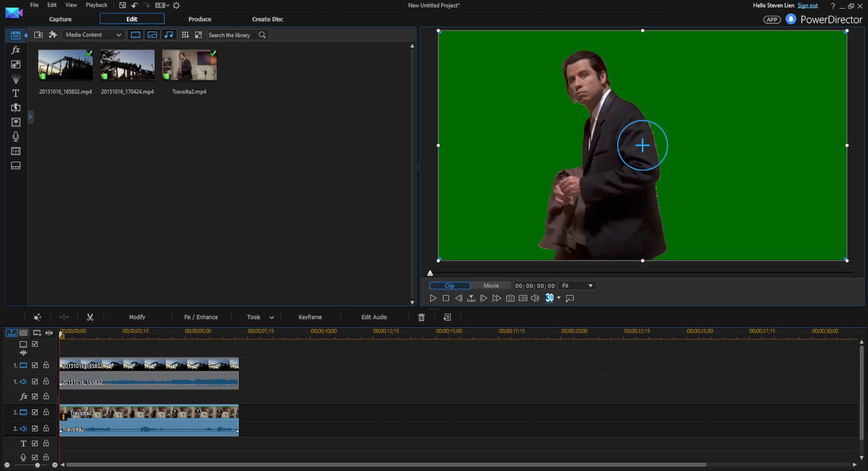Adjust preview volume speaker icon

[535, 298]
